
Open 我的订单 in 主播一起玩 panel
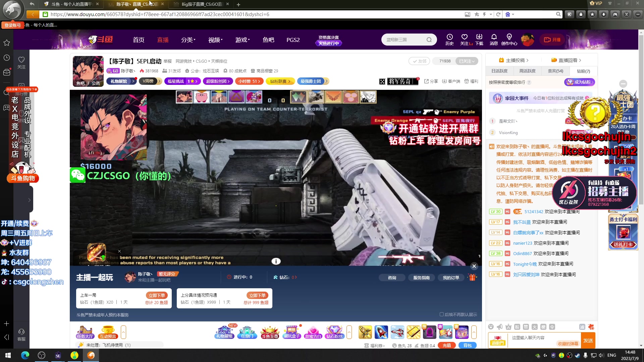point(451,278)
